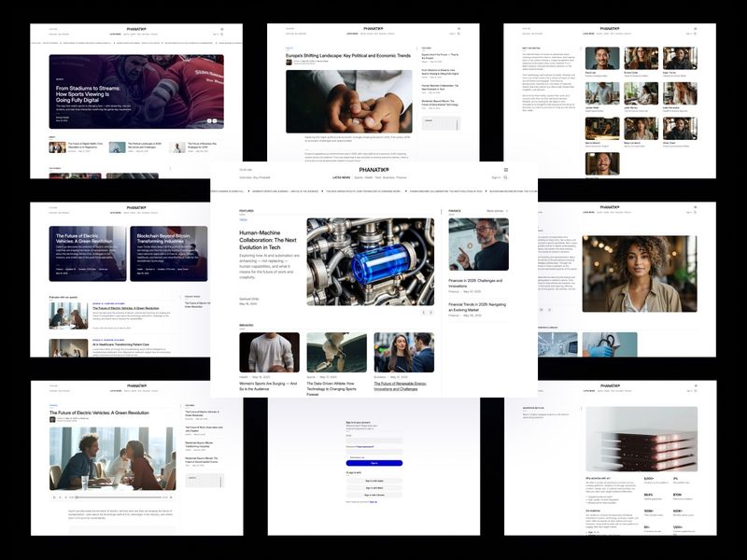
Task: Click the Chrome icon on its sign-in button
Action: pos(365,495)
